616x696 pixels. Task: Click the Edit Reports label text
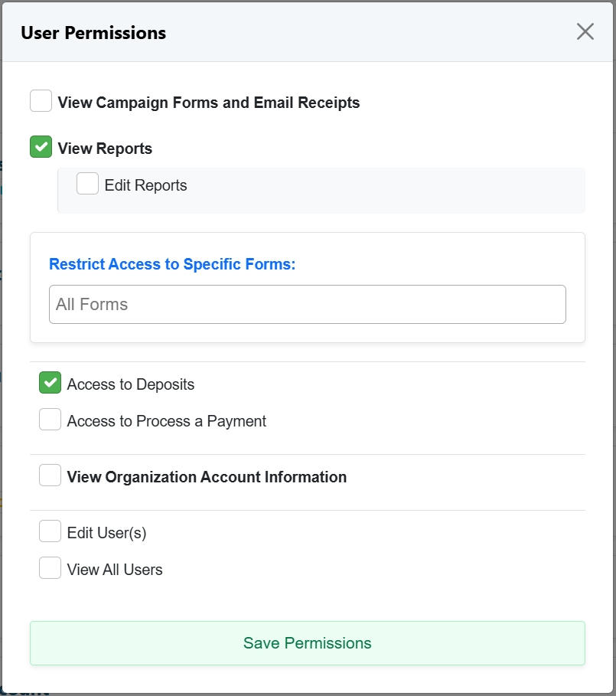(146, 185)
